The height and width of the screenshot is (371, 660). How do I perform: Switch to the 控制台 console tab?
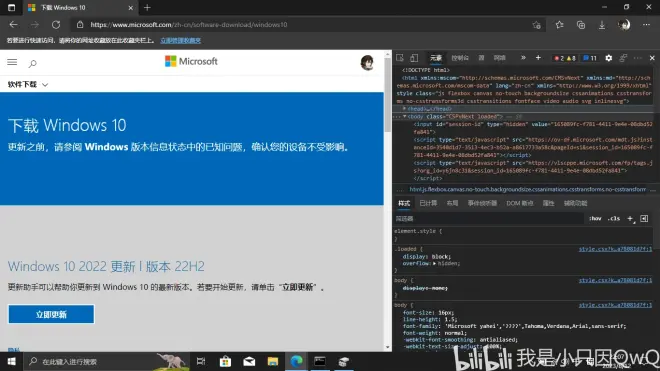tap(460, 58)
